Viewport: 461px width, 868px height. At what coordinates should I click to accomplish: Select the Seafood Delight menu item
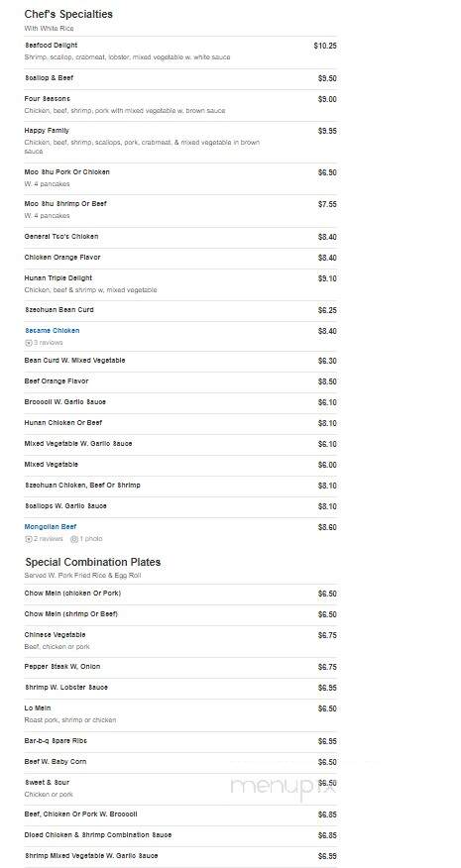[x=51, y=46]
